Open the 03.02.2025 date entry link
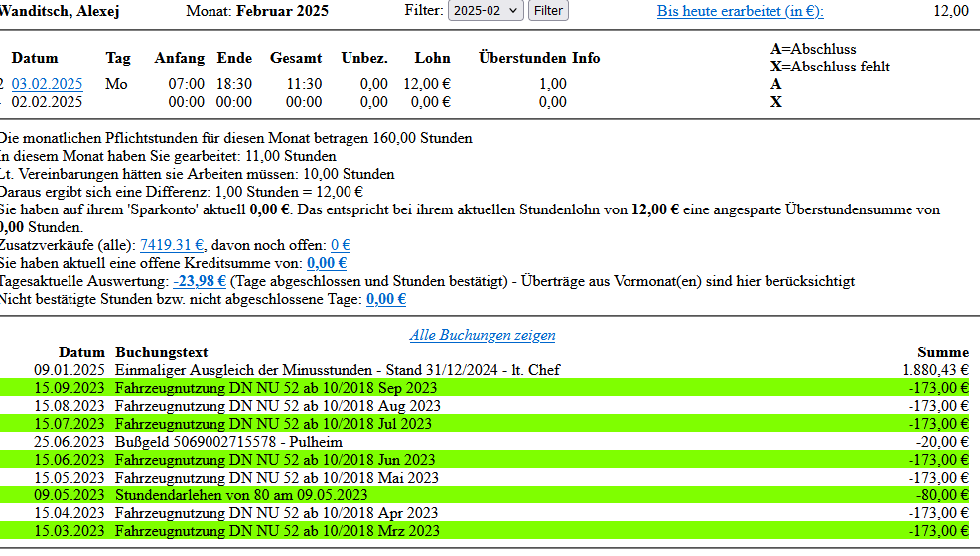This screenshot has height=556, width=980. pyautogui.click(x=47, y=84)
